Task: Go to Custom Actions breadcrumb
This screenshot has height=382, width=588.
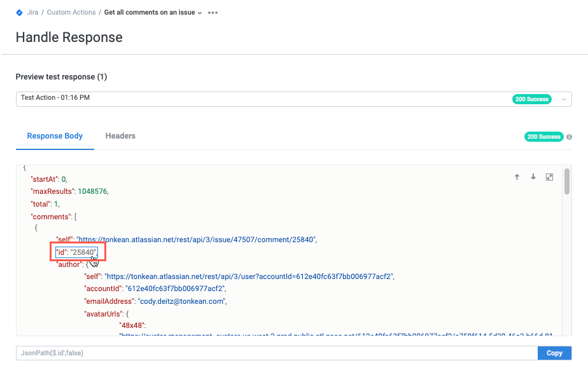Action: pyautogui.click(x=71, y=12)
